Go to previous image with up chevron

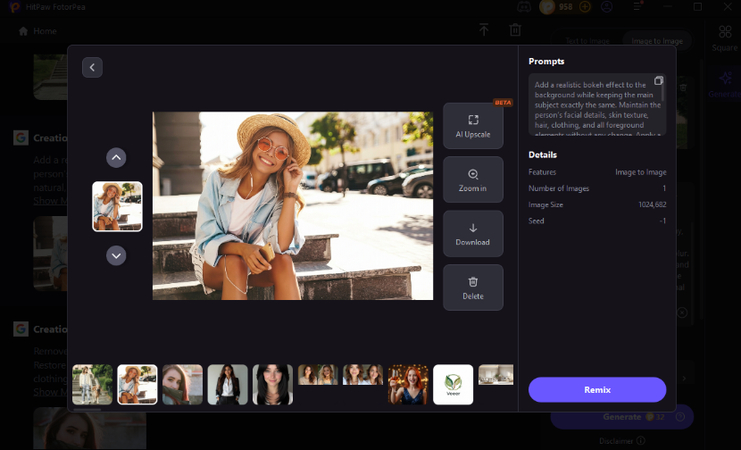(116, 157)
